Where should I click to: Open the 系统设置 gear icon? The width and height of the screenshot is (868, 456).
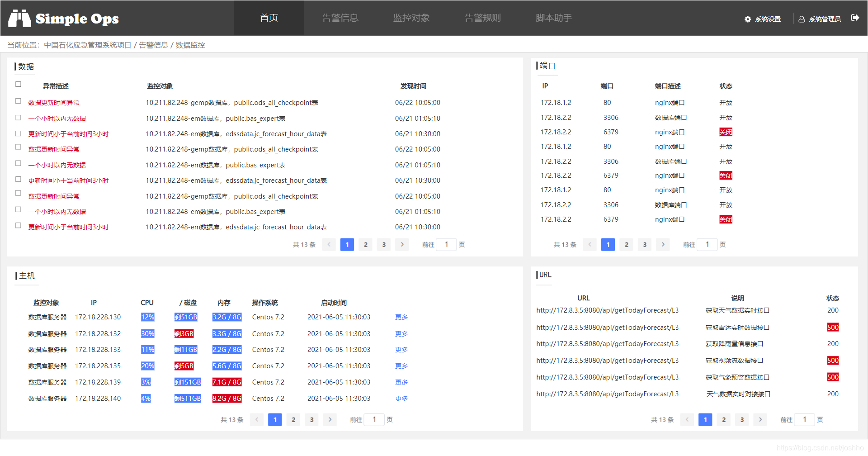click(x=748, y=19)
